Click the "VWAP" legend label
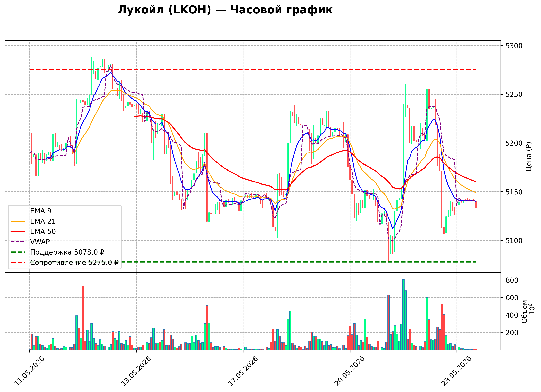Image resolution: width=541 pixels, height=392 pixels. tap(40, 242)
